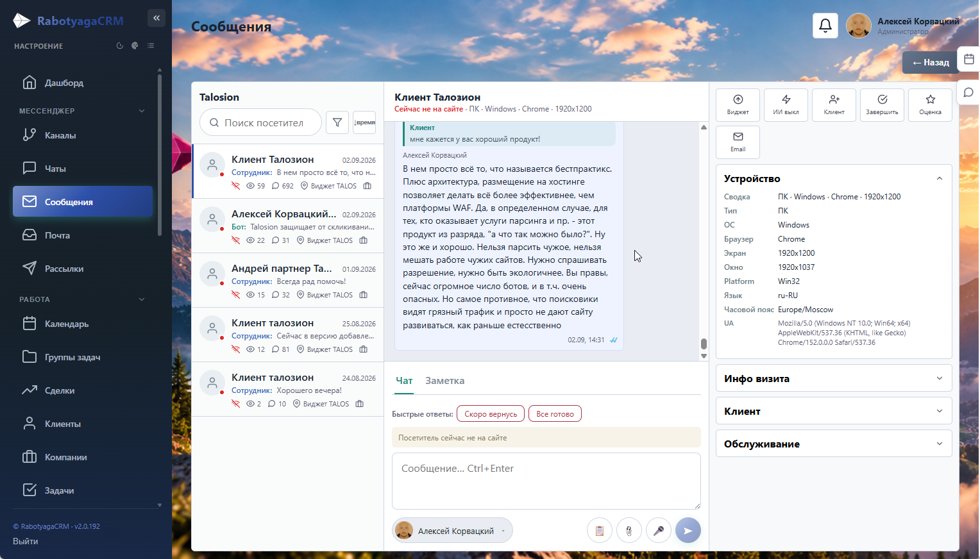Viewport: 980px width, 559px height.
Task: Collapse the РАБОТА sidebar group
Action: [x=142, y=299]
